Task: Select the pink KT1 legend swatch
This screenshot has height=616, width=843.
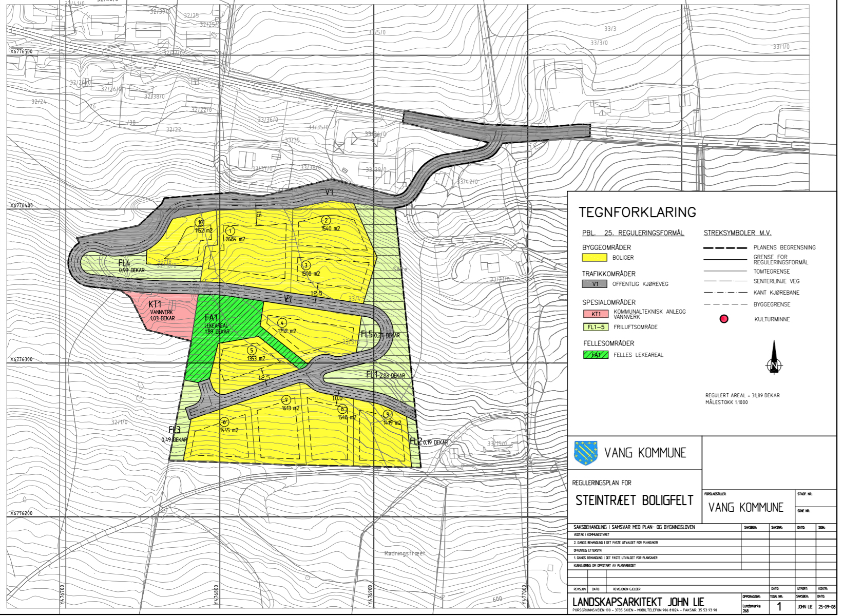Action: pyautogui.click(x=596, y=314)
